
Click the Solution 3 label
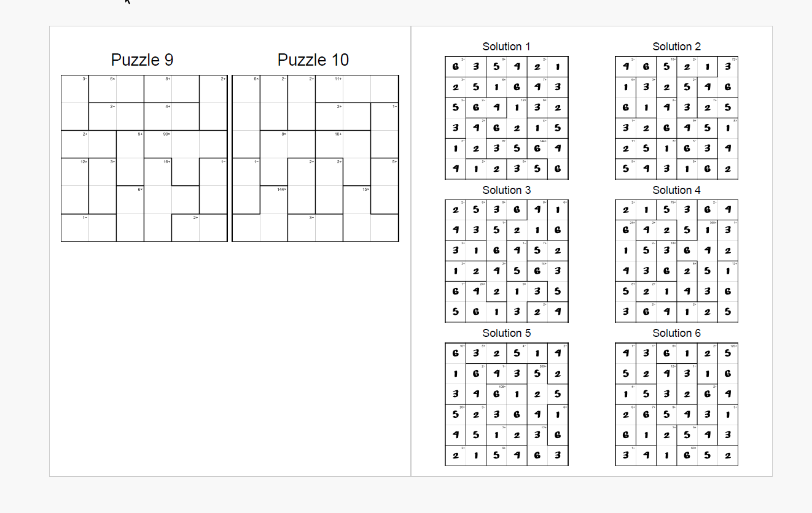point(506,190)
